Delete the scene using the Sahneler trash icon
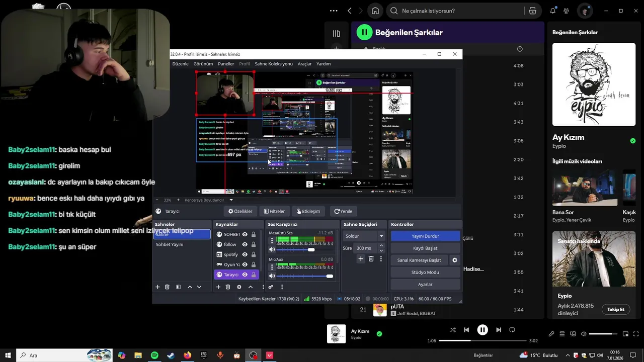The height and width of the screenshot is (362, 644). click(x=168, y=287)
